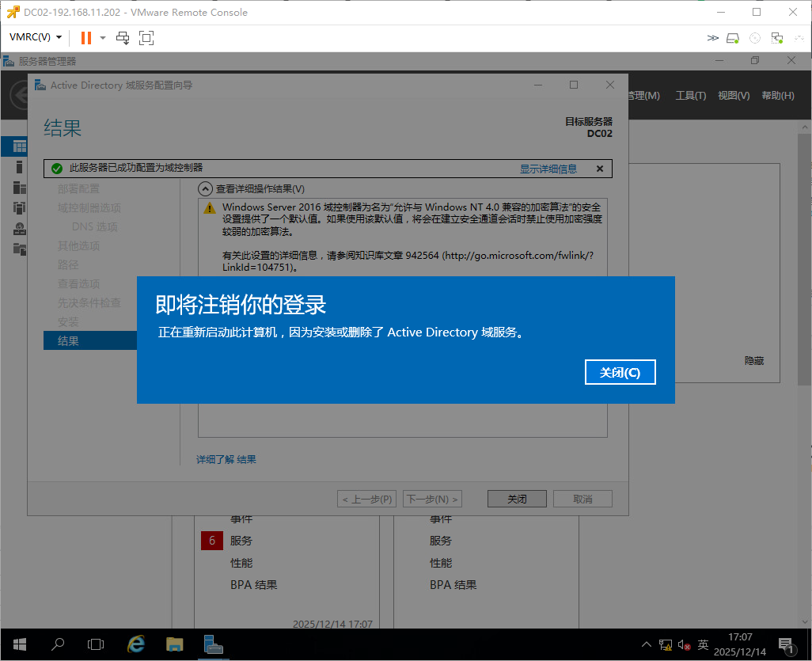Pause the virtual machine with the orange pause icon
This screenshot has height=661, width=812.
[x=86, y=38]
